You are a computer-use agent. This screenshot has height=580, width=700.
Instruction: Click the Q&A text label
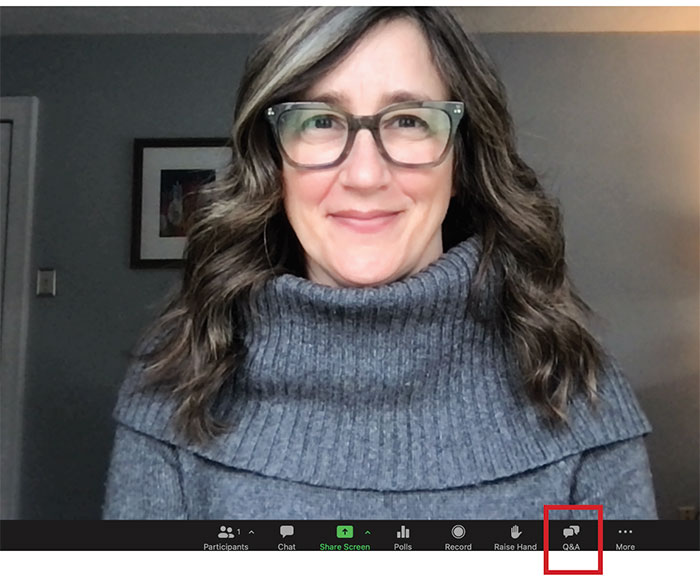click(571, 547)
